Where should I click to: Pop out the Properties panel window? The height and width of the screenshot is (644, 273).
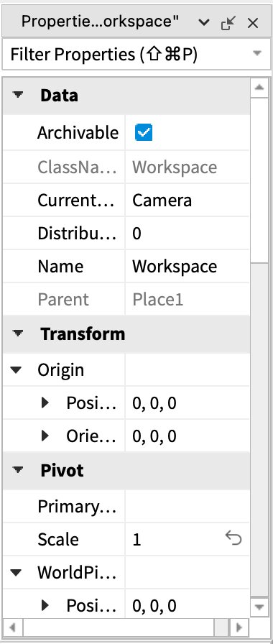click(228, 24)
